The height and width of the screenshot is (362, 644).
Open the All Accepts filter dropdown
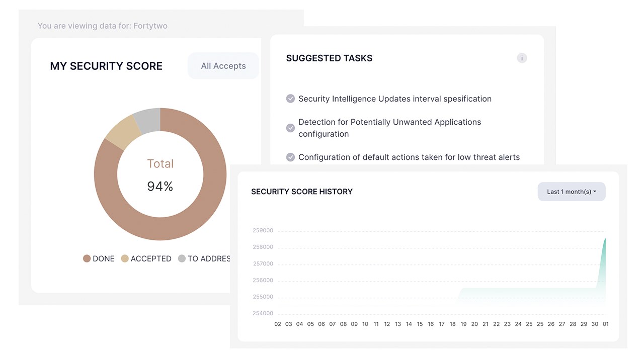[223, 66]
